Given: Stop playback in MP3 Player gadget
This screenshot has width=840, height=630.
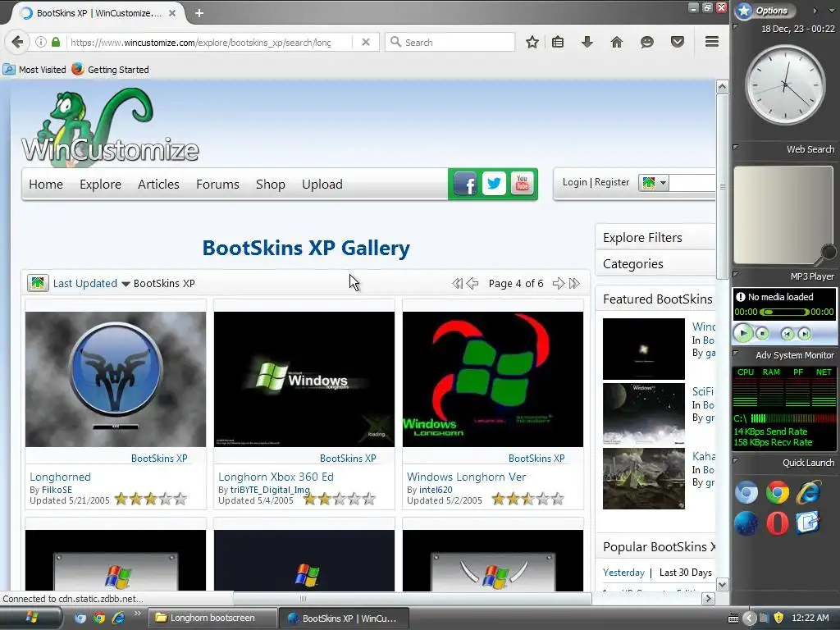Looking at the screenshot, I should tap(762, 334).
